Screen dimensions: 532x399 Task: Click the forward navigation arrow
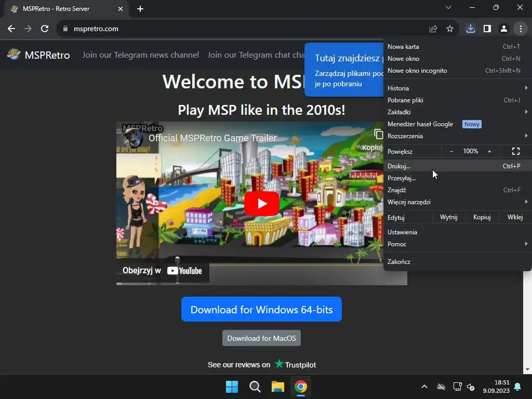pyautogui.click(x=28, y=29)
